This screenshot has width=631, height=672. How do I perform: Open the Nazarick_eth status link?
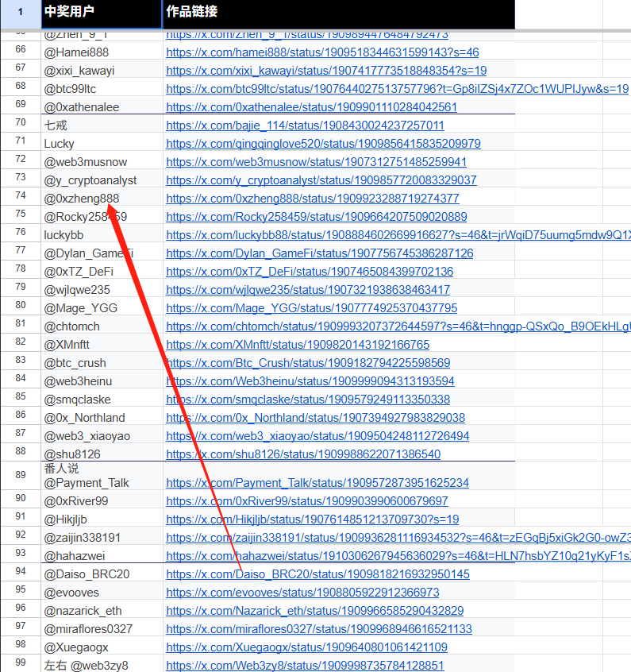click(x=315, y=611)
